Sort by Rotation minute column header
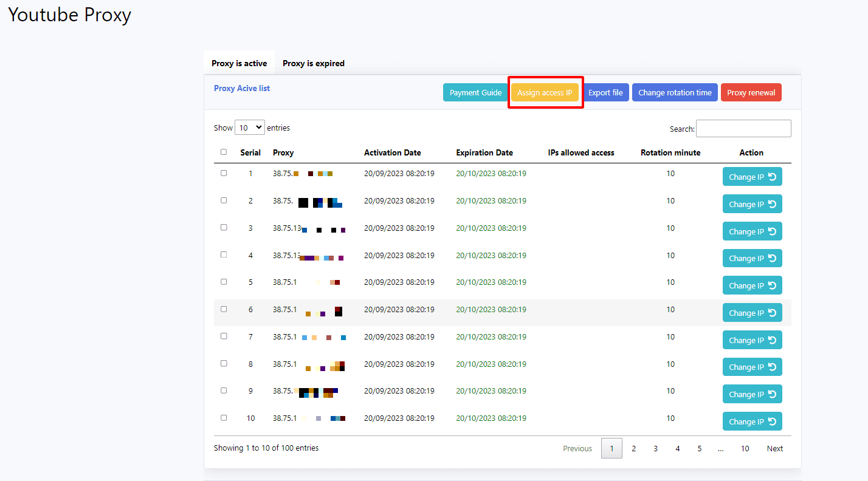The width and height of the screenshot is (868, 481). pos(670,152)
